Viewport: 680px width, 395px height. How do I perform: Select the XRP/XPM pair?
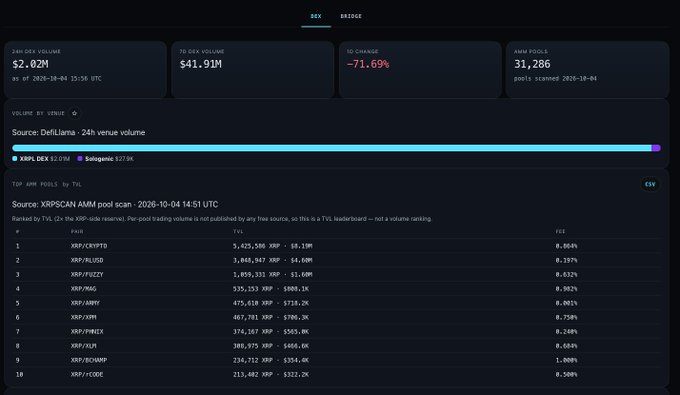84,317
